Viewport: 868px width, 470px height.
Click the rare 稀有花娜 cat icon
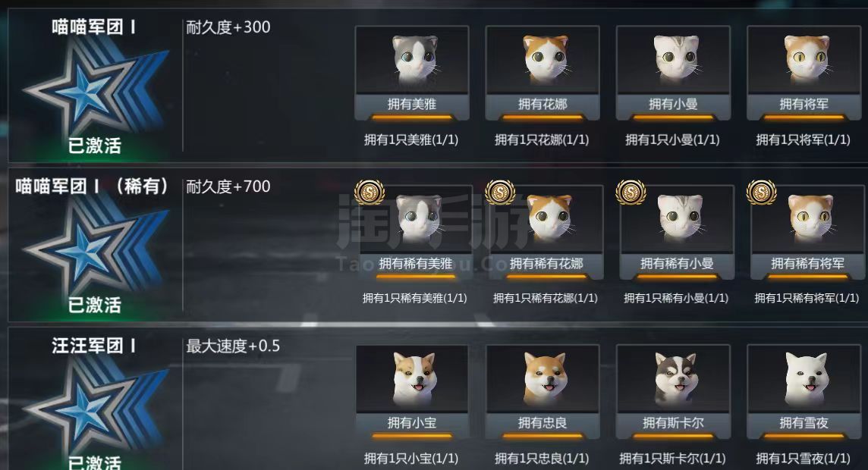tap(549, 218)
